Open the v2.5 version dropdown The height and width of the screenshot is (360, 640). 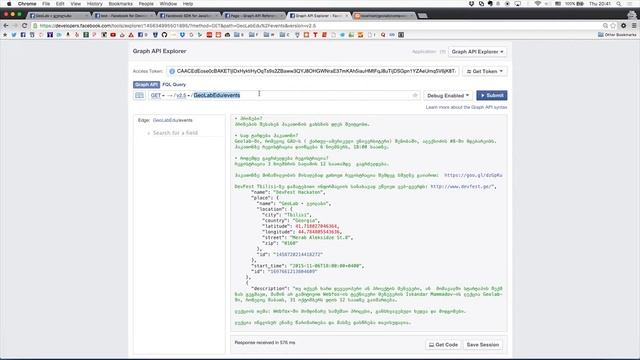(182, 96)
